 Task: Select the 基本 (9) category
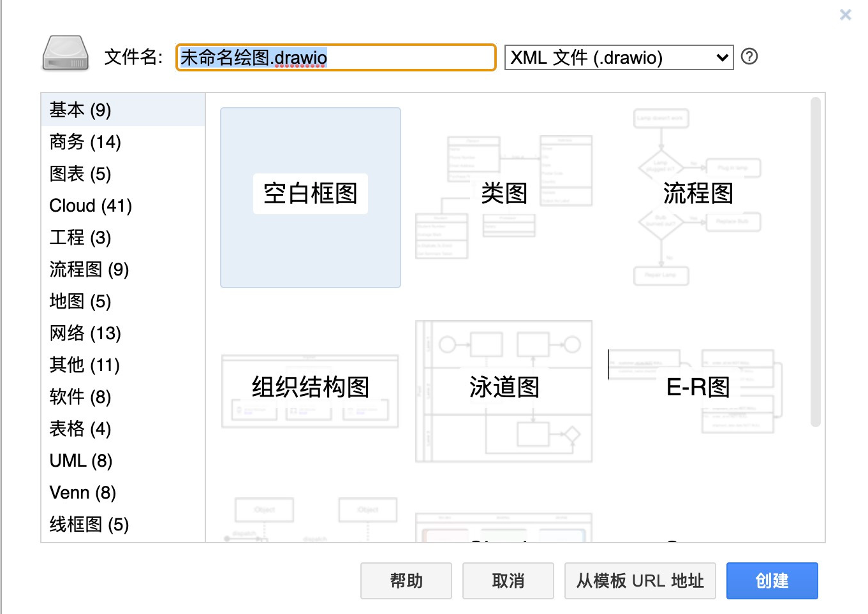click(x=123, y=110)
